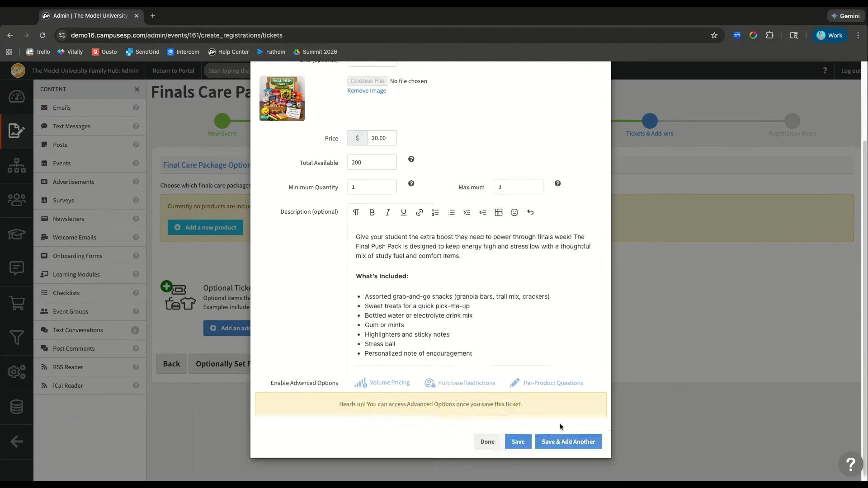
Task: Click the underline formatting icon
Action: click(403, 212)
